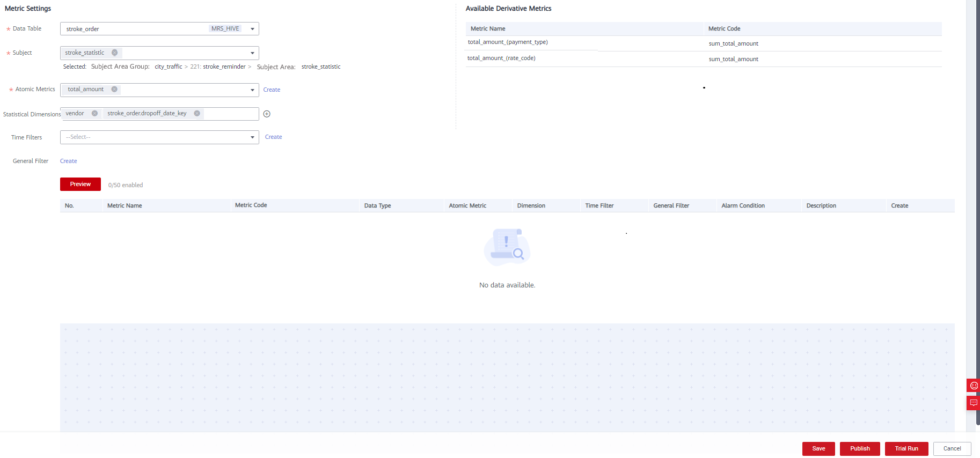Click the Metric Code header in Available Derivative Metrics
Viewport: 980px width, 458px height.
click(724, 28)
